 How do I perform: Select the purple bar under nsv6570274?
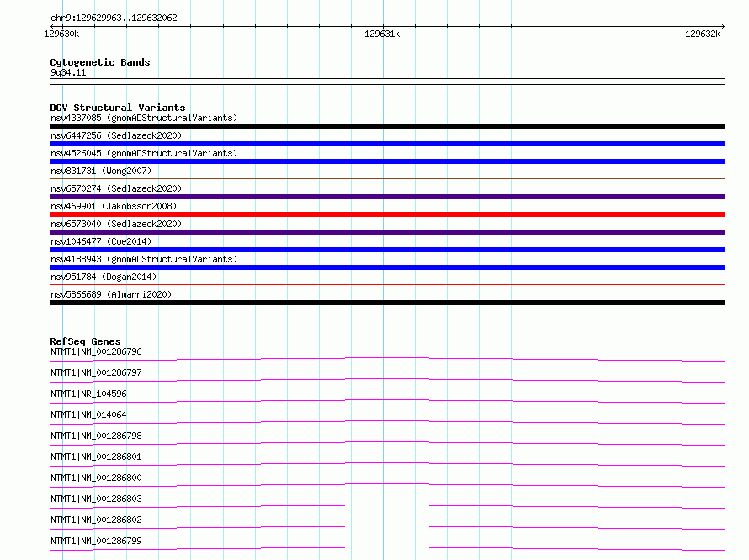pos(387,197)
